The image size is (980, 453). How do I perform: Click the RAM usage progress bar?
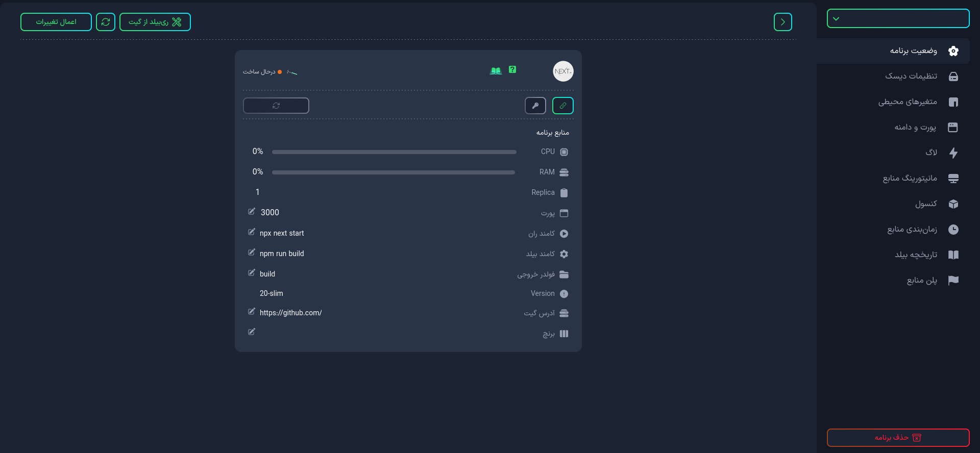(394, 172)
